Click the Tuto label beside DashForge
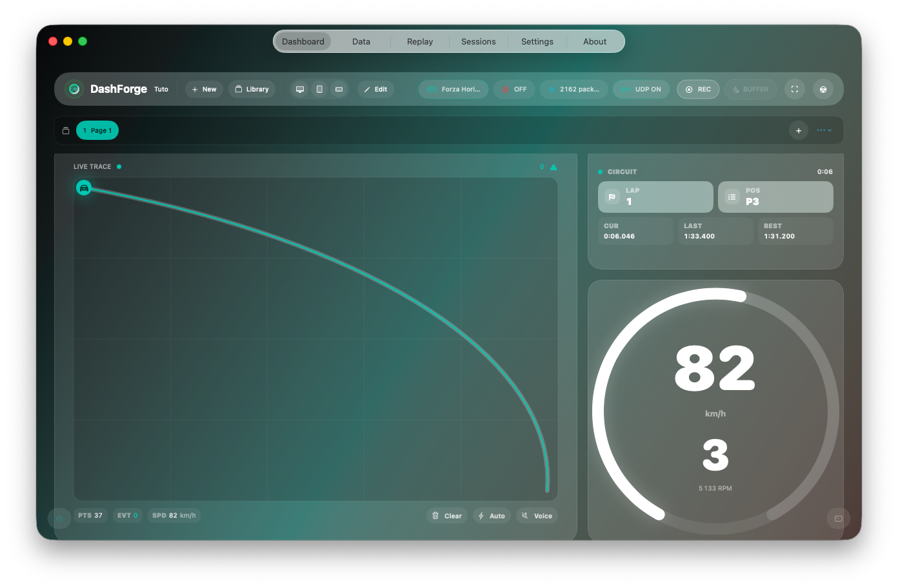Viewport: 898px width, 588px height. pos(161,90)
